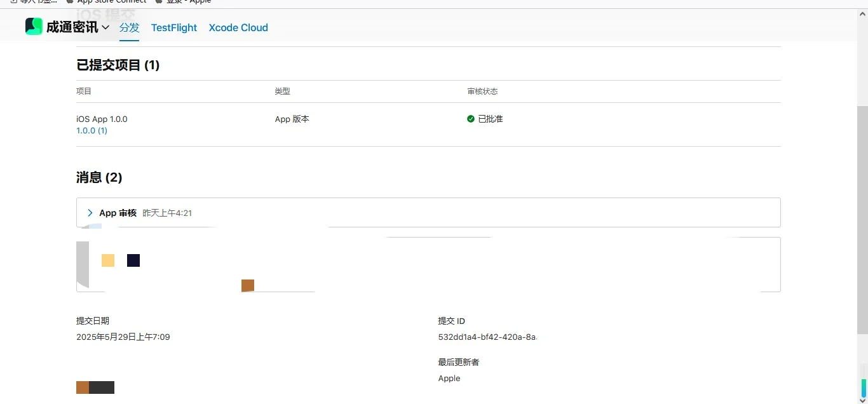Screen dimensions: 868x404
Task: Select the iOS App 1.0.0 item text
Action: 102,119
